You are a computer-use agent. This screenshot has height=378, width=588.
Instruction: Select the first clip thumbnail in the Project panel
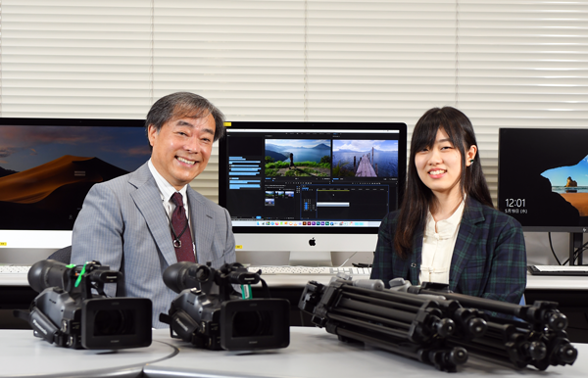[269, 194]
